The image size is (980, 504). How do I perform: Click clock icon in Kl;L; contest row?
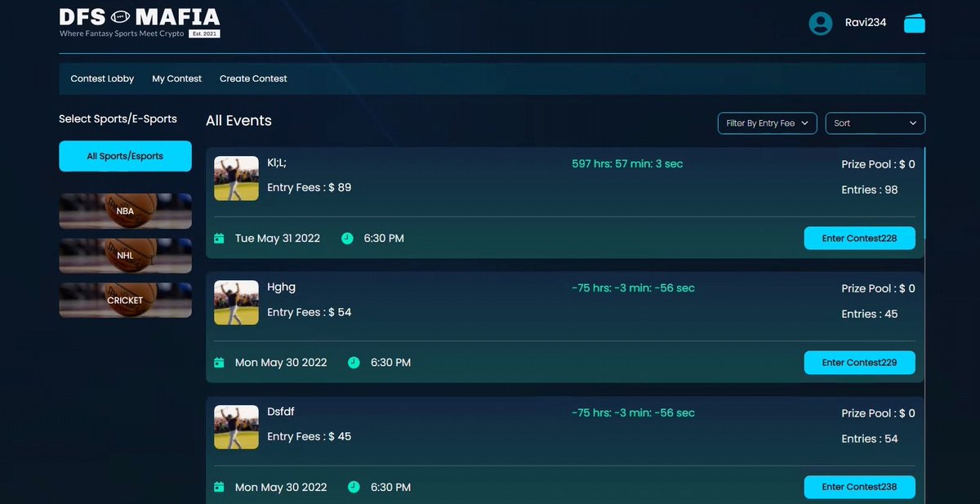pos(347,239)
